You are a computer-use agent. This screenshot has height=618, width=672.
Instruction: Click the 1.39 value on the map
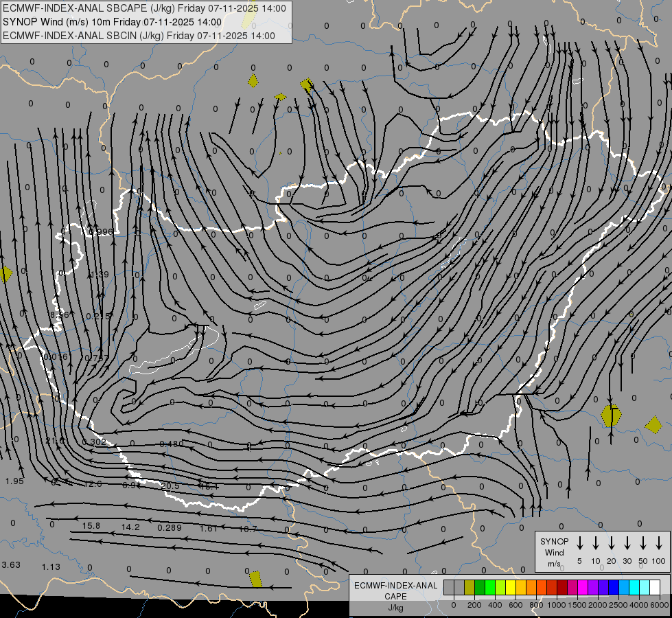click(100, 274)
